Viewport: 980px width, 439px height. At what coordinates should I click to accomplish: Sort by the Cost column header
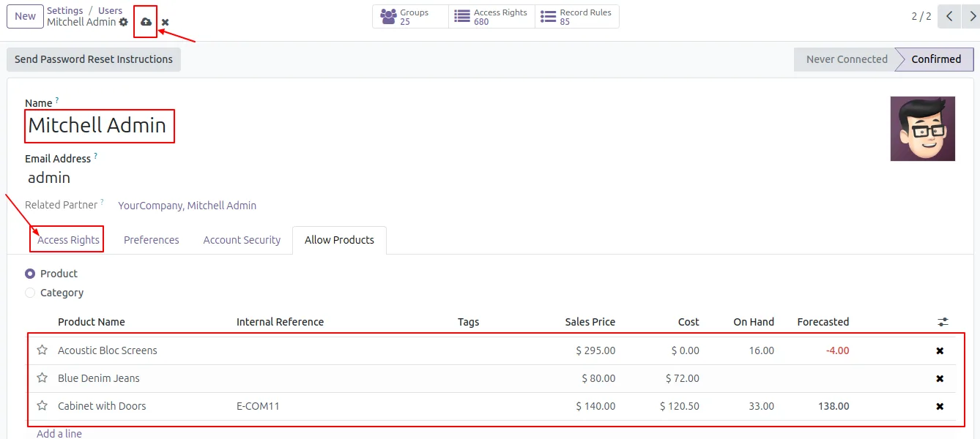pos(688,322)
